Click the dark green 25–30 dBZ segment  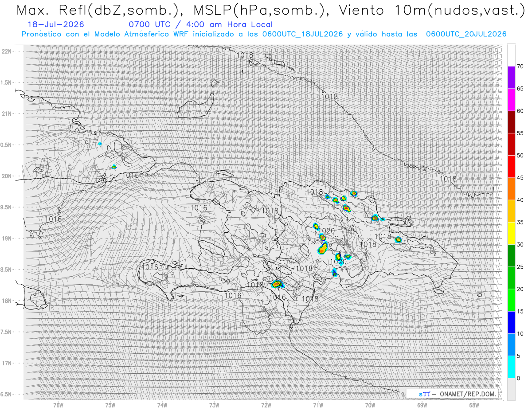pos(511,255)
